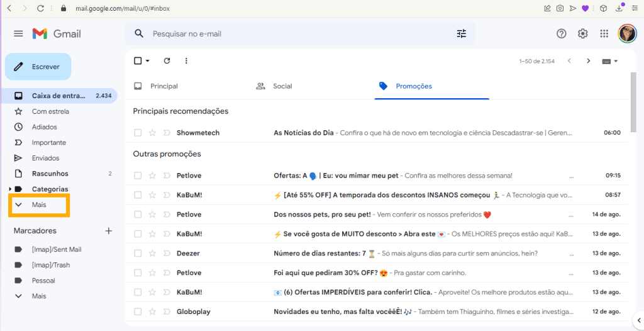This screenshot has height=331, width=644.
Task: Expand Mais under Marcadores labels
Action: (x=39, y=296)
